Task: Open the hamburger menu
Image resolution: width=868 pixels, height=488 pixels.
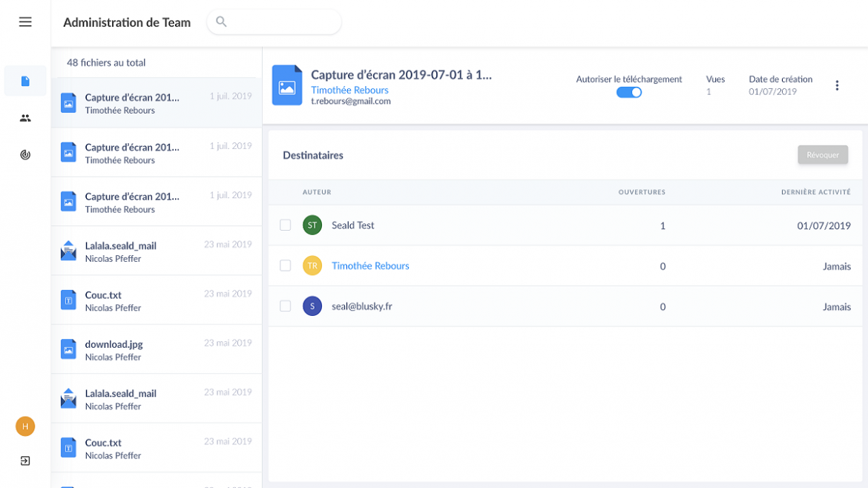Action: (x=24, y=22)
